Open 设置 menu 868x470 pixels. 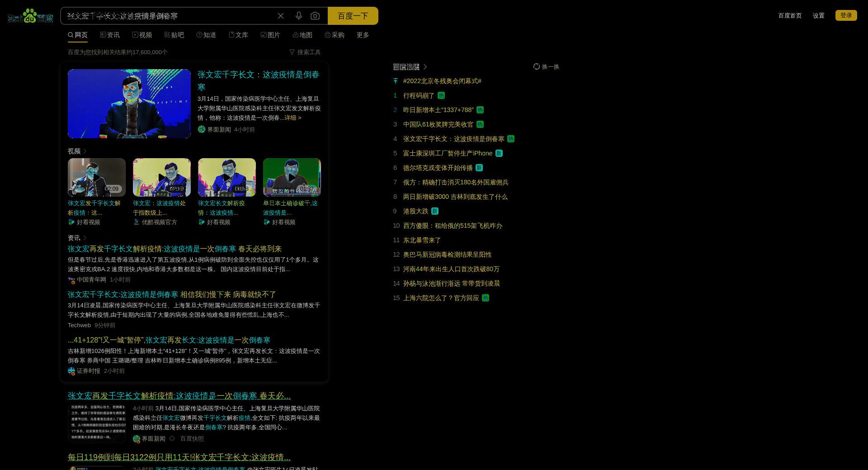point(819,15)
